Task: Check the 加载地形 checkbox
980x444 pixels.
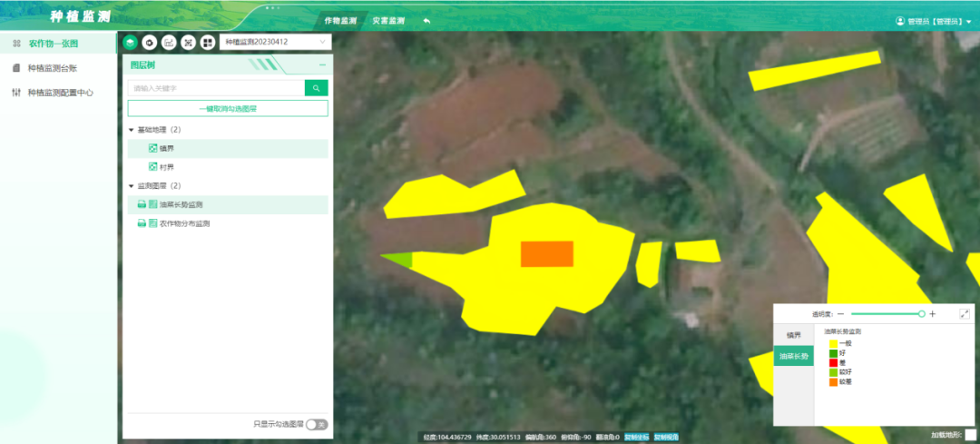Action: [970, 434]
